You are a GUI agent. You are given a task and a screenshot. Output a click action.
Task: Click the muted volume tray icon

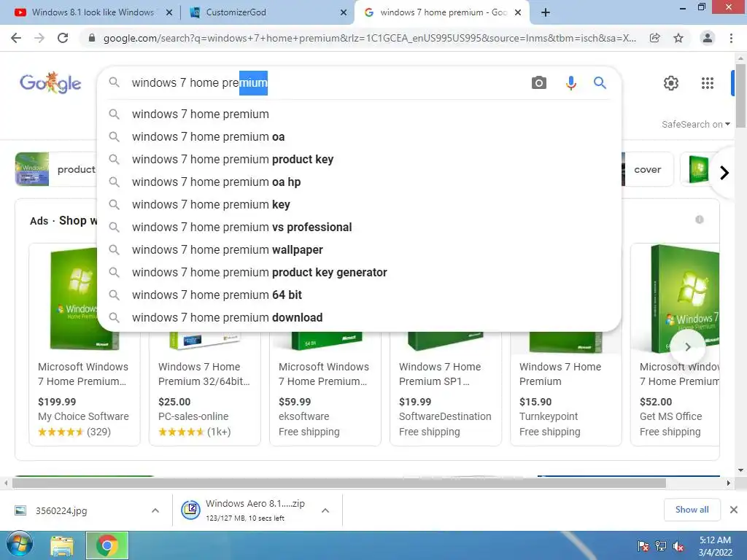[678, 546]
